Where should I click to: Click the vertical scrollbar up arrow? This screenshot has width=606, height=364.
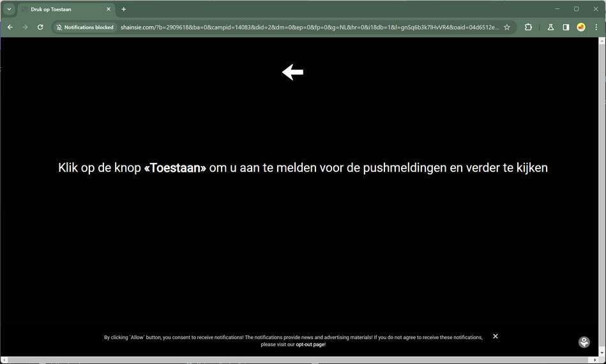tap(602, 40)
